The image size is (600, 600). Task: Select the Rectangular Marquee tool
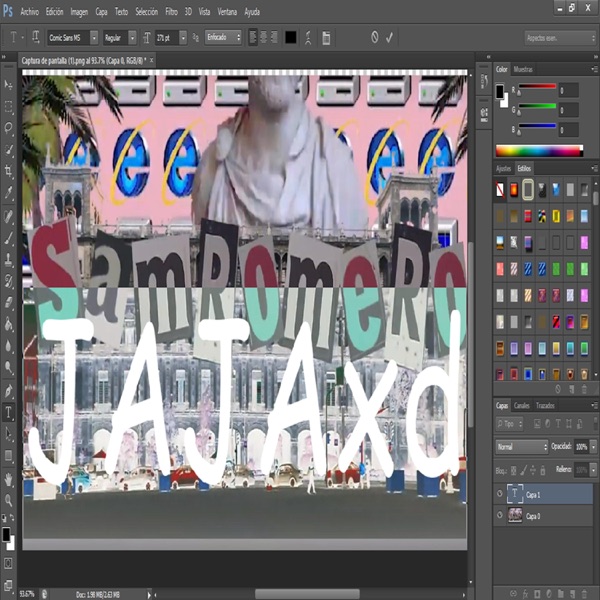click(x=8, y=106)
